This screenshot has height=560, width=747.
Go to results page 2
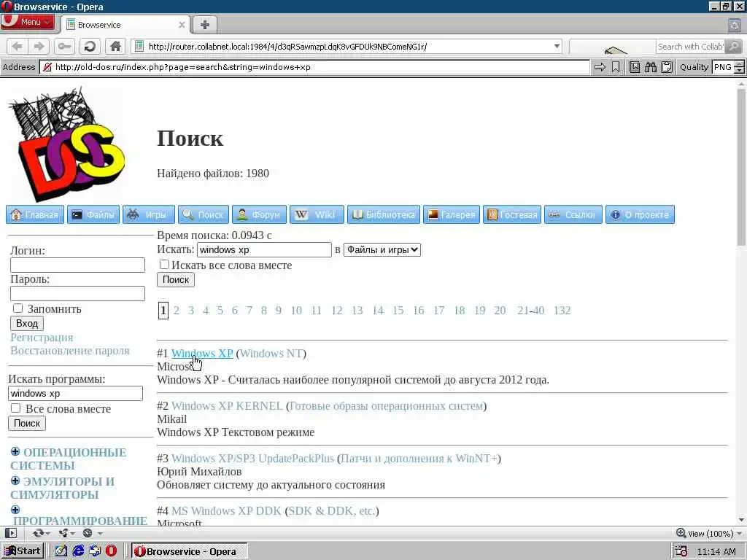point(177,311)
